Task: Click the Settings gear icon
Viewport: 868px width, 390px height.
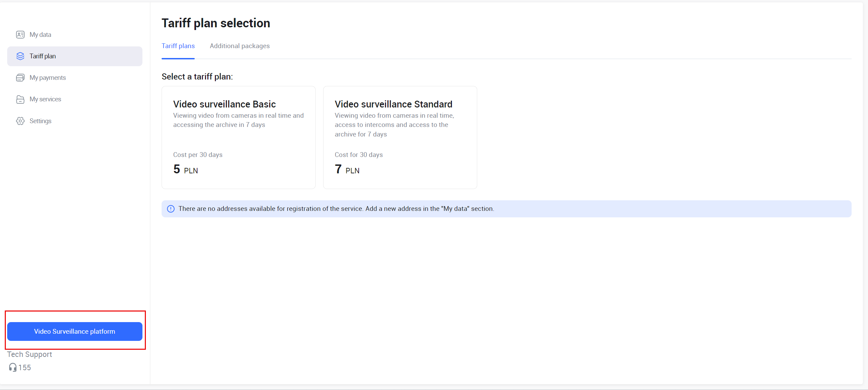Action: [20, 121]
